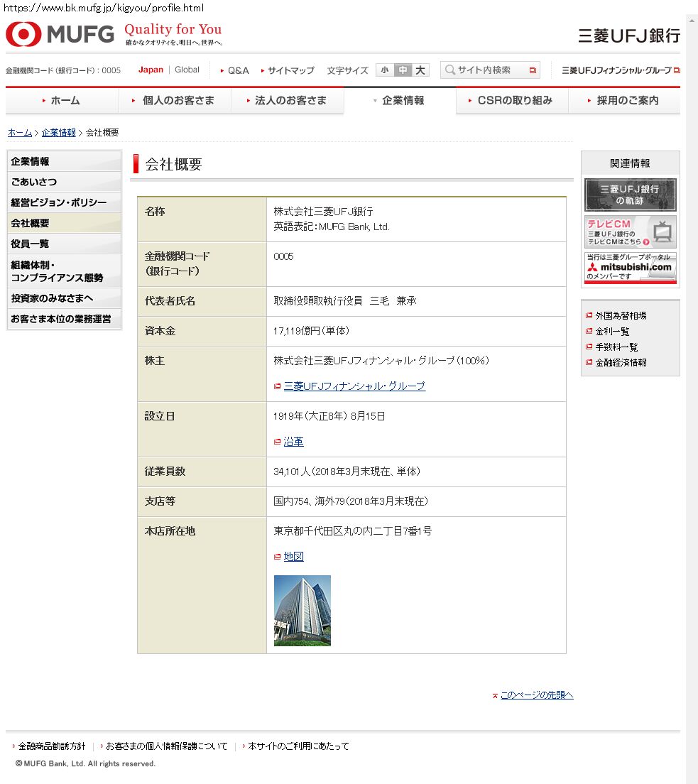
Task: Click the headquarters building photo
Action: 302,610
